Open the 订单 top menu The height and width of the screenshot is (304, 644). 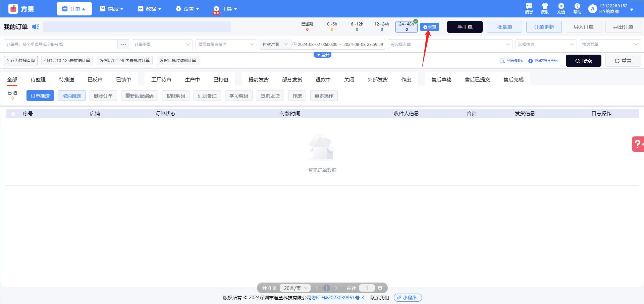(74, 9)
